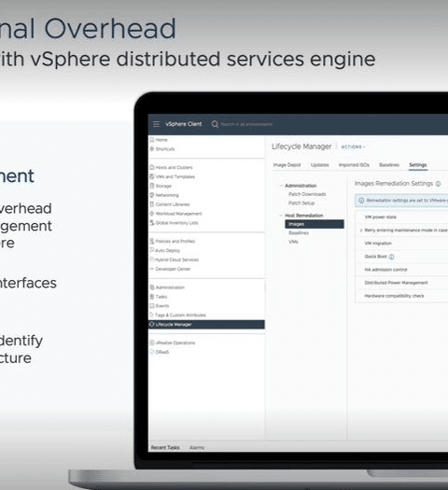Select Baselines under Host Remediation
The image size is (448, 490).
(x=299, y=232)
